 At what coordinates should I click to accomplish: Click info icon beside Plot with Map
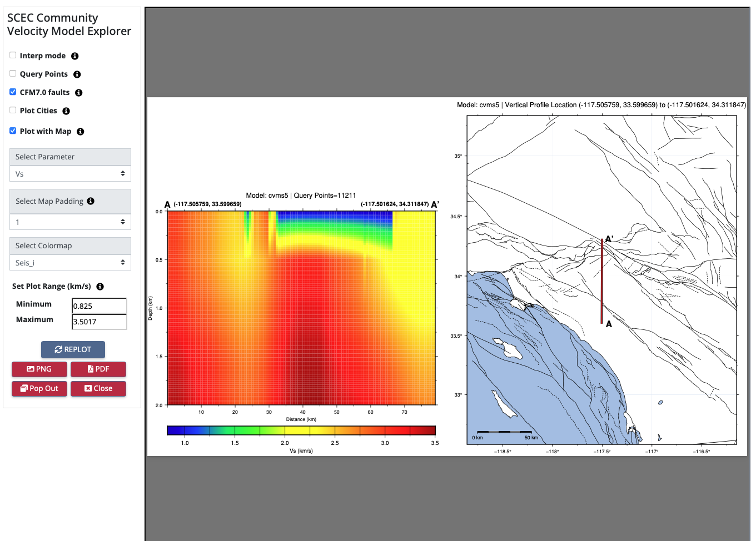(80, 132)
